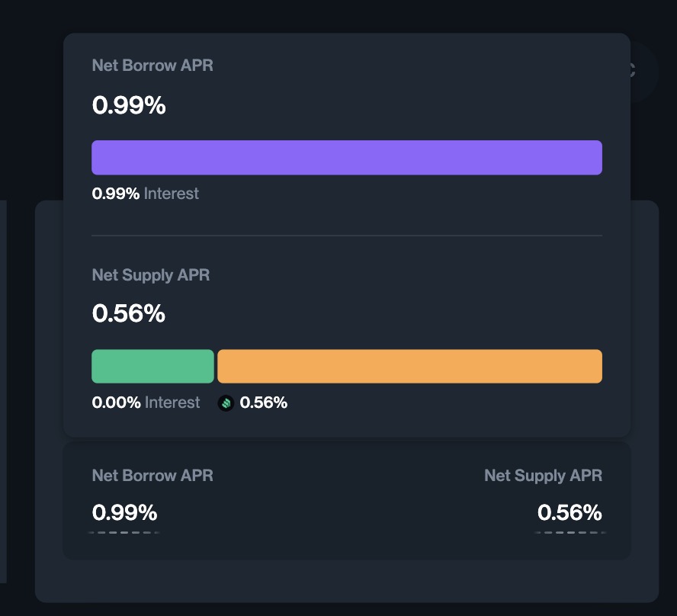Click the Net Supply APR heading in popup
Viewport: 677px width, 616px height.
150,274
